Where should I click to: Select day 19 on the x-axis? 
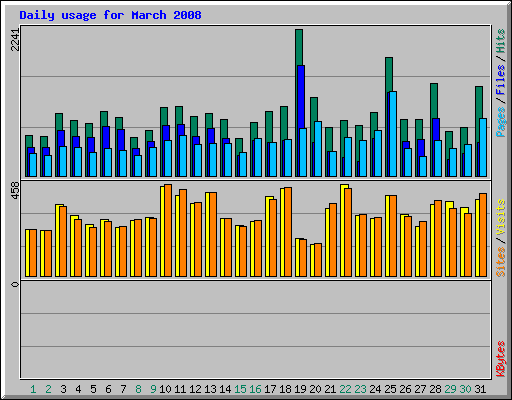pos(300,389)
